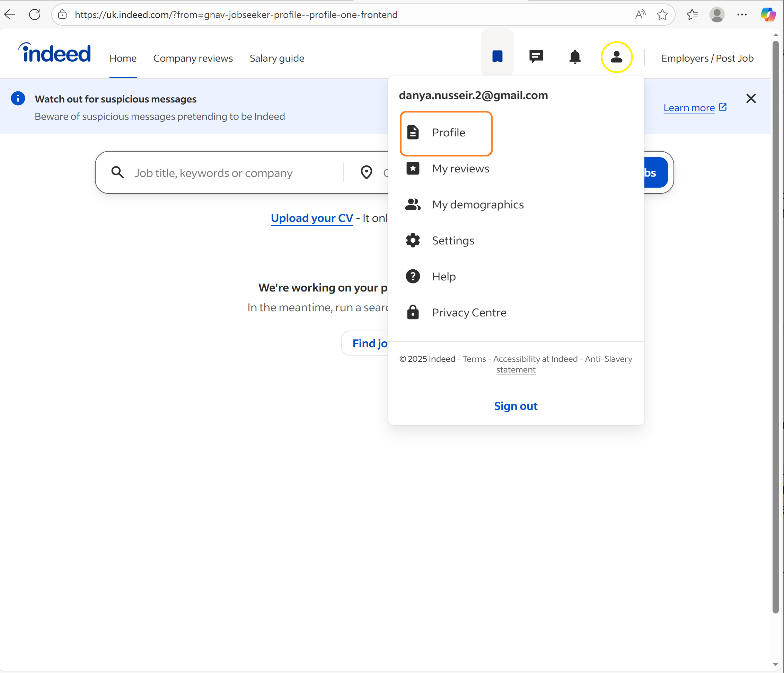Image resolution: width=784 pixels, height=673 pixels.
Task: Add this page to favorites star
Action: click(x=662, y=15)
